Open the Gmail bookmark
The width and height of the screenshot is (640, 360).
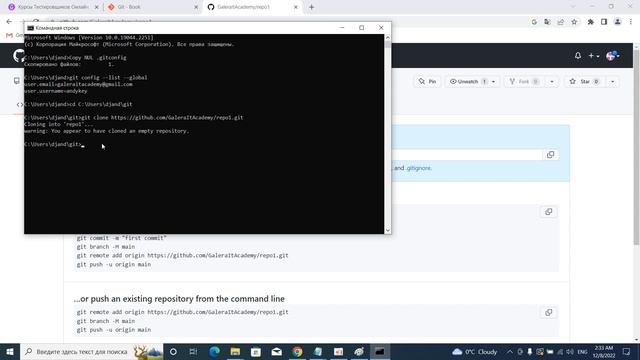click(x=14, y=36)
